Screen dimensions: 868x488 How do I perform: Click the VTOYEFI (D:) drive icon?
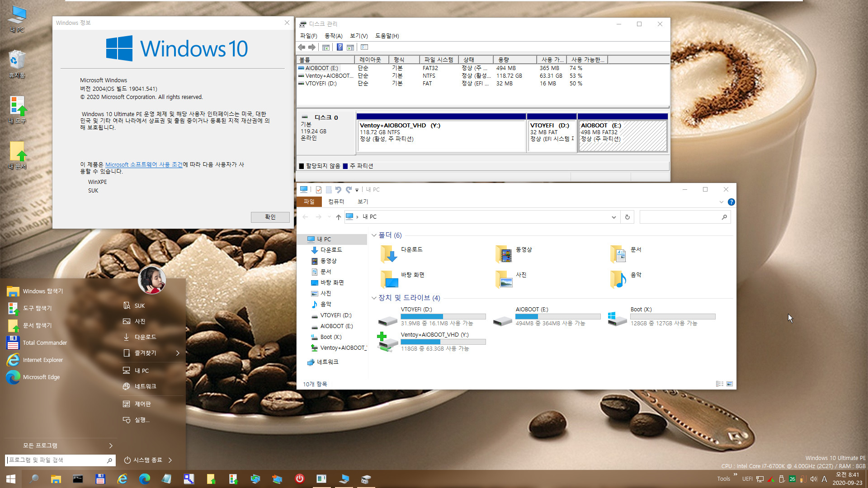point(387,316)
